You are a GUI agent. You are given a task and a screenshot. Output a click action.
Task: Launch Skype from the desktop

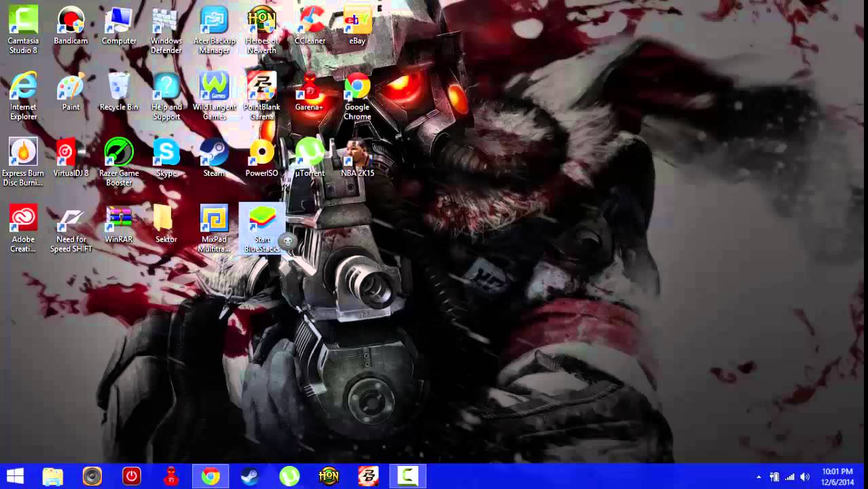pos(166,158)
